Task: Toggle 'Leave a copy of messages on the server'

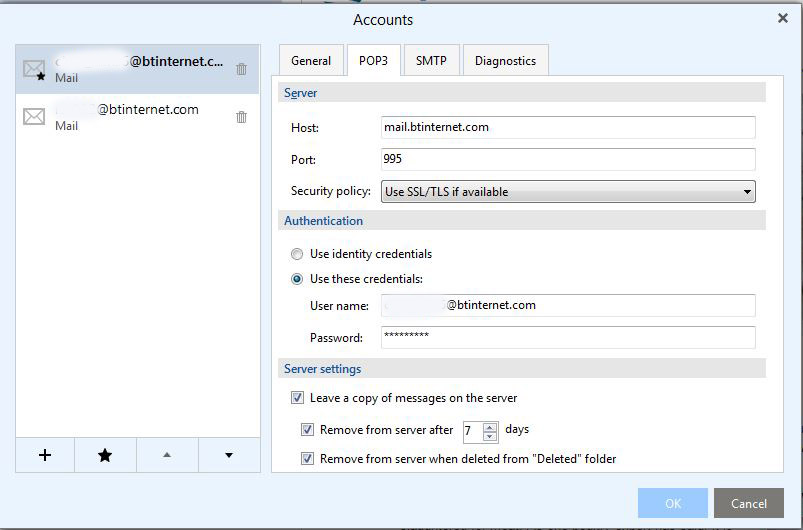Action: (297, 398)
